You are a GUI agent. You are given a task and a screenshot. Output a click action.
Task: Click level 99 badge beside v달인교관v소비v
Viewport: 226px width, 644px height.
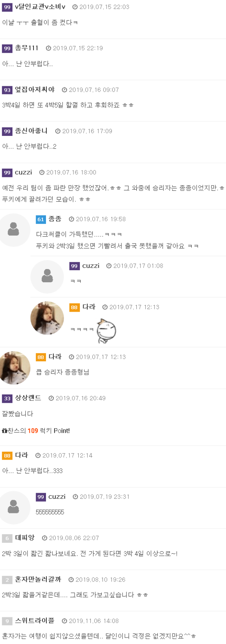[x=7, y=7]
